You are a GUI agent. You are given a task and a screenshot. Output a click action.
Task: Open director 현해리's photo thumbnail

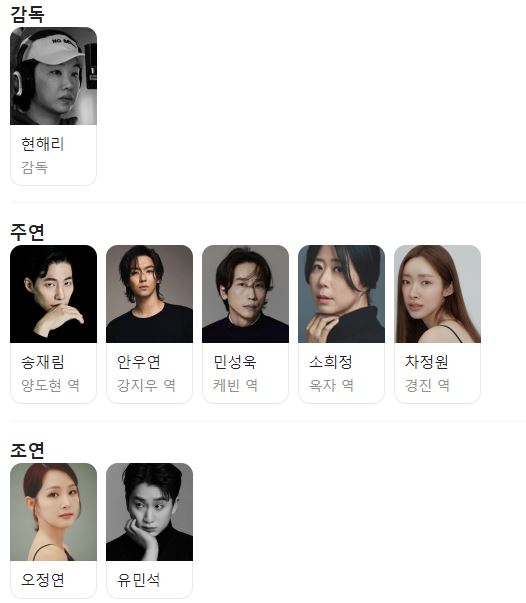tap(53, 76)
